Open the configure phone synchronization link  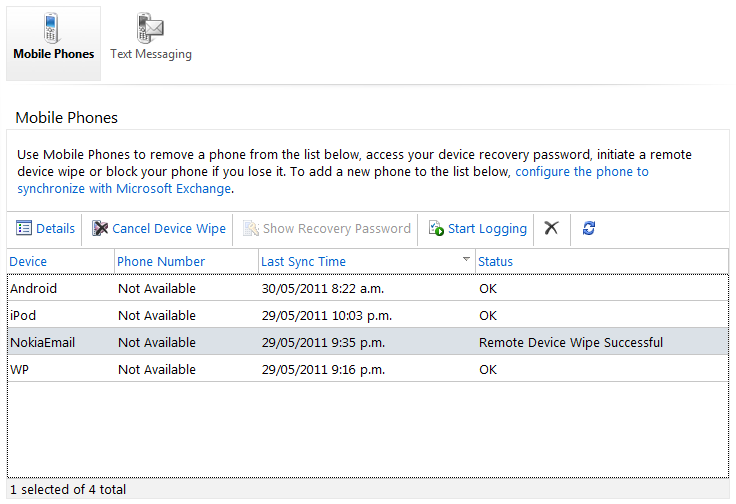[581, 172]
